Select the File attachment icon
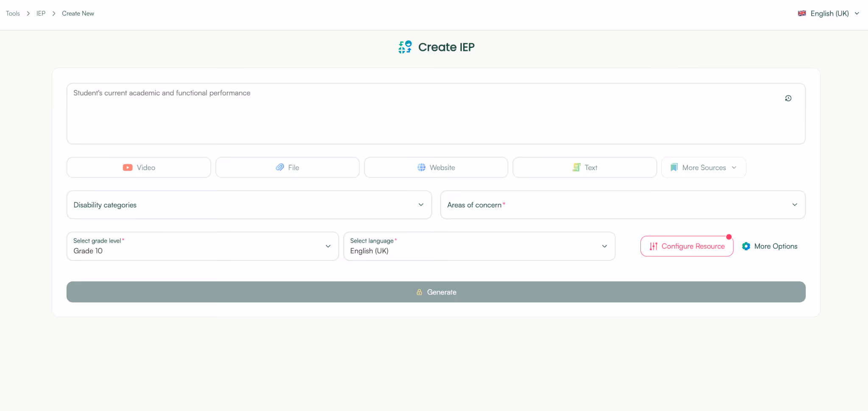This screenshot has width=868, height=411. pos(280,167)
